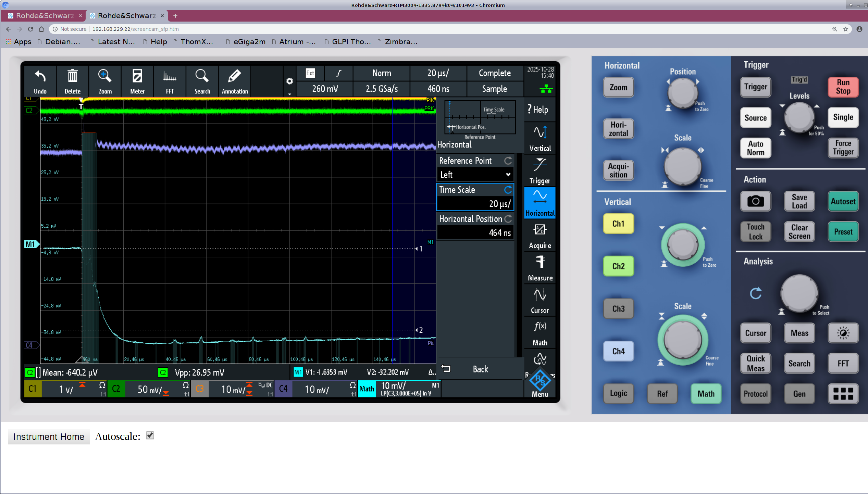Click the Instrument Home button
868x494 pixels.
click(49, 436)
